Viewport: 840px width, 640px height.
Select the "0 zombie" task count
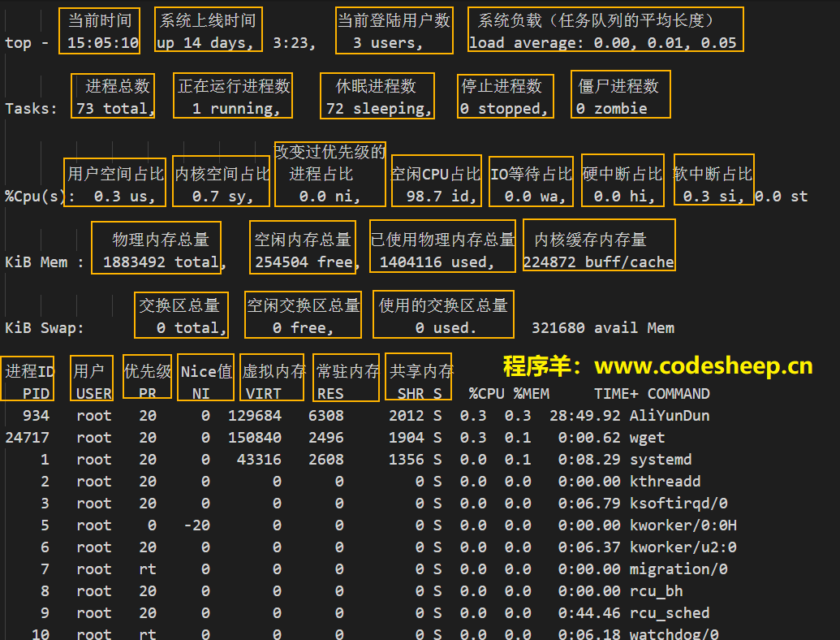point(612,109)
